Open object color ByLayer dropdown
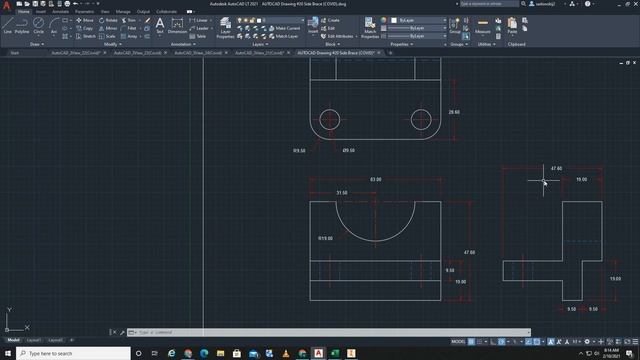 coord(419,20)
